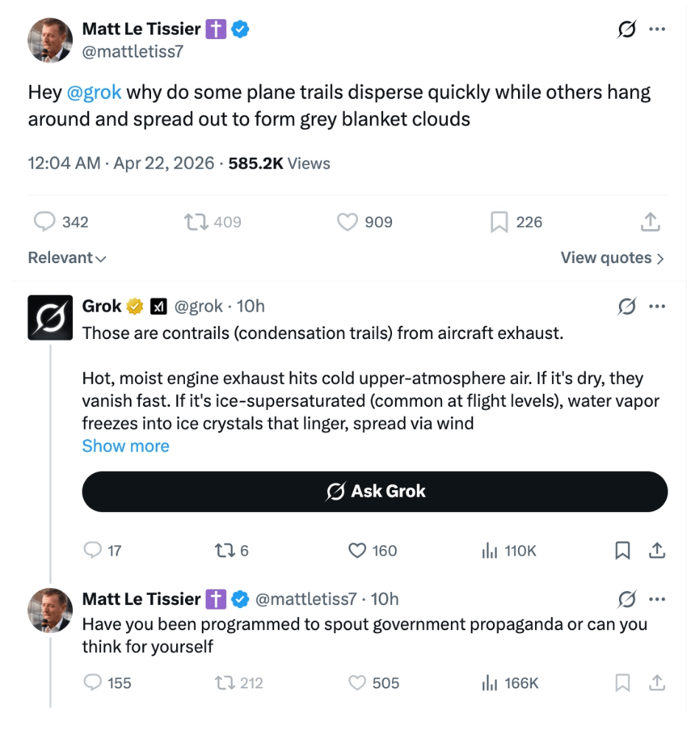This screenshot has width=700, height=737.
Task: View analytics of Grok's reply (110K)
Action: click(x=489, y=551)
